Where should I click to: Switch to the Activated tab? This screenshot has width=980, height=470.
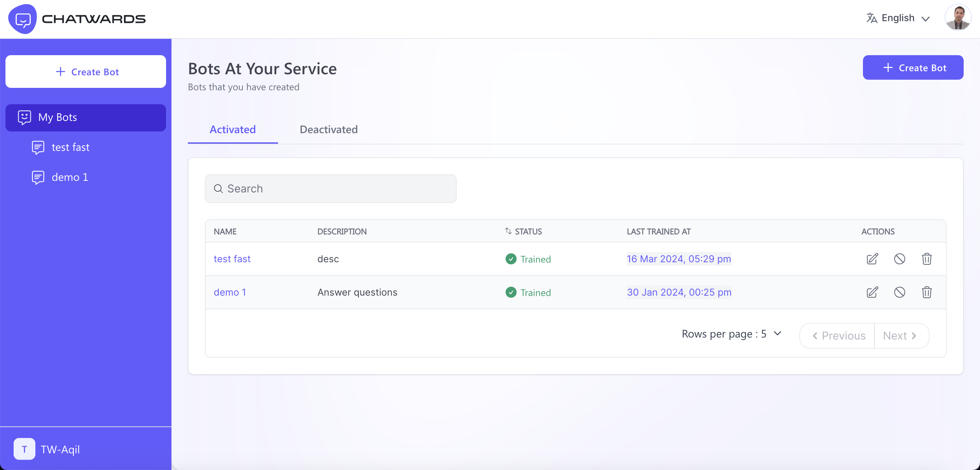pos(232,129)
